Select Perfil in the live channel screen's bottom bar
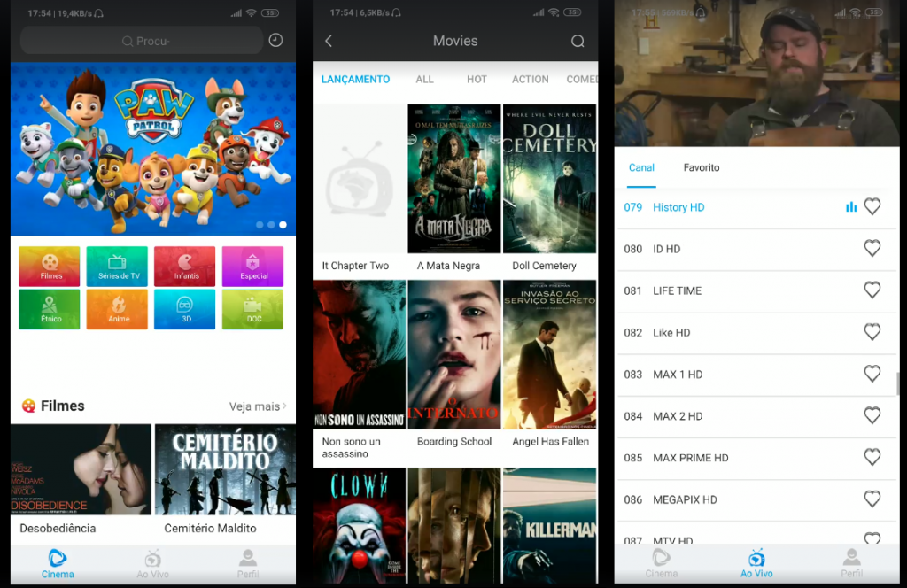Viewport: 907px width, 588px height. tap(851, 564)
